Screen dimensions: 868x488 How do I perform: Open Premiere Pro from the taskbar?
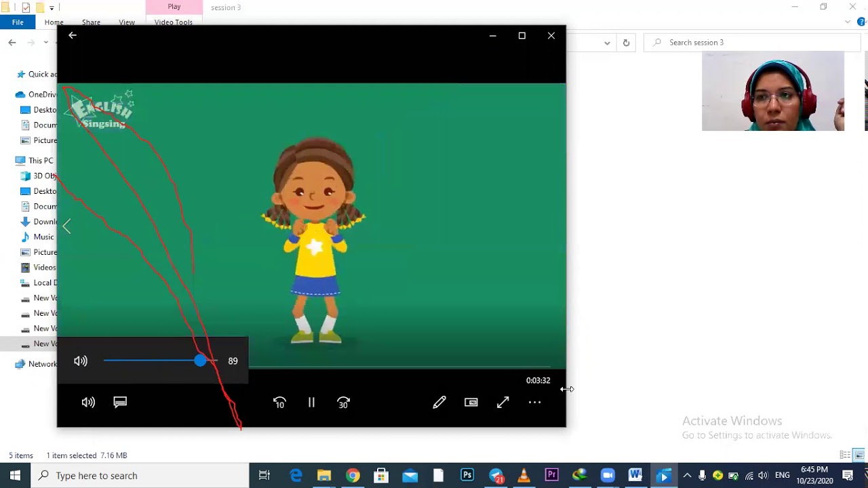(551, 475)
